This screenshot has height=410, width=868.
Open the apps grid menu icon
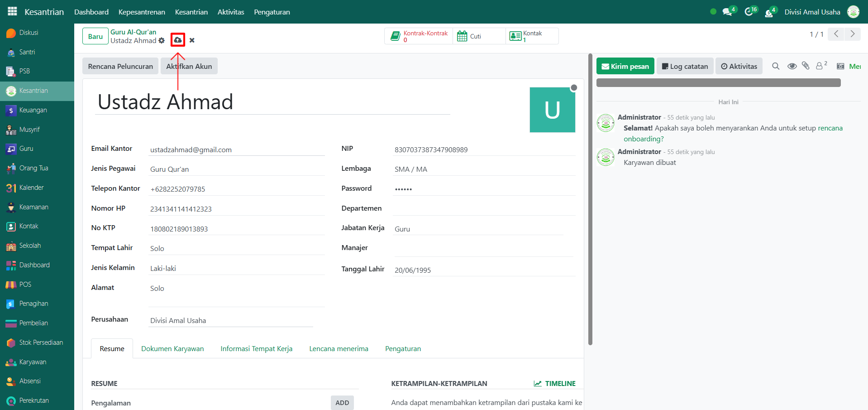coord(12,11)
